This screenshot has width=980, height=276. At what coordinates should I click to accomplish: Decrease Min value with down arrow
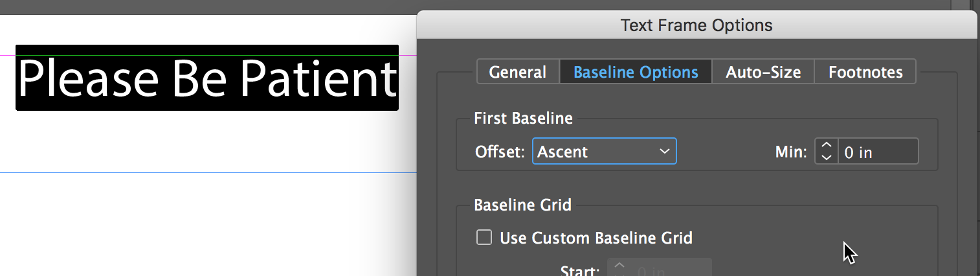tap(826, 157)
